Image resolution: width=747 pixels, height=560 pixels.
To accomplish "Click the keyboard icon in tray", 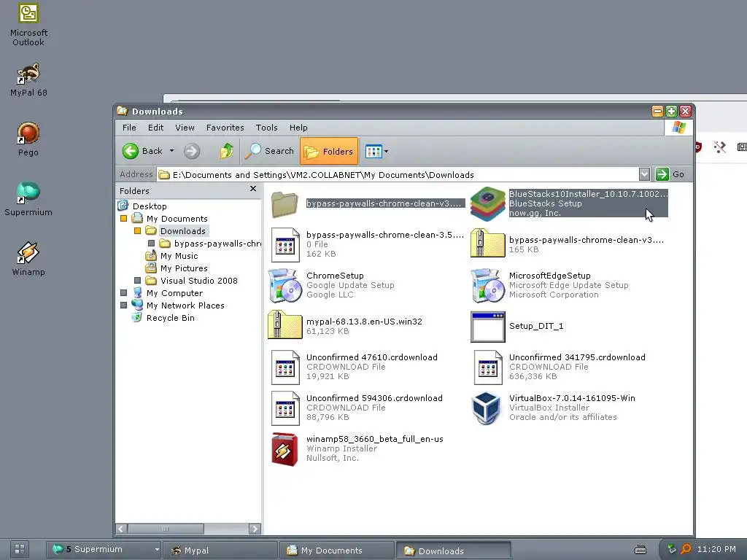I will (640, 550).
